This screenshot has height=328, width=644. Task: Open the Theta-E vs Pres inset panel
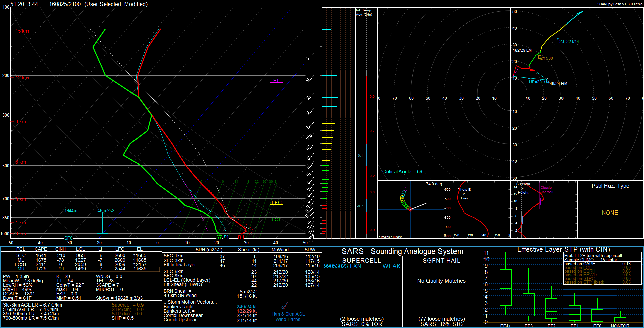pyautogui.click(x=477, y=210)
